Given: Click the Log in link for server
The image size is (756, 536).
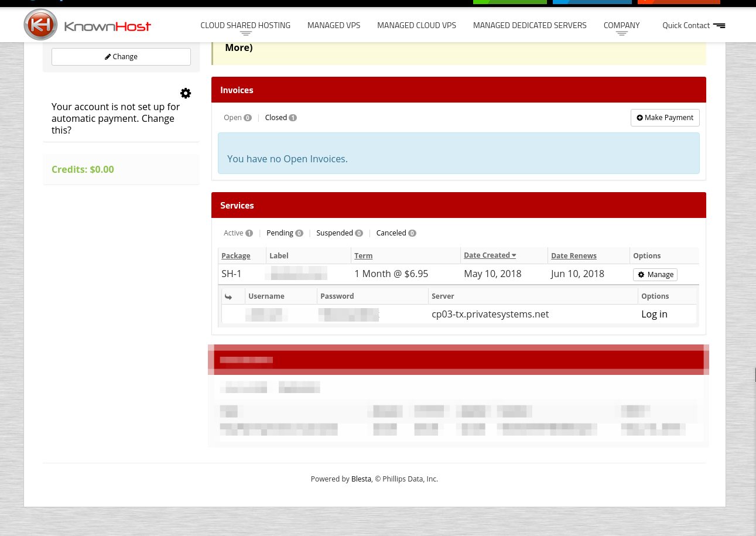Looking at the screenshot, I should point(654,314).
